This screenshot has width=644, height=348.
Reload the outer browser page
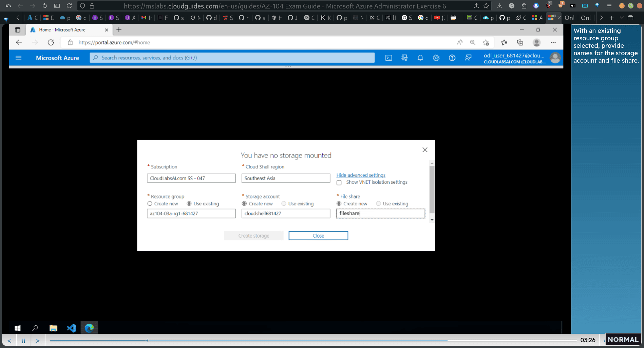pos(69,6)
